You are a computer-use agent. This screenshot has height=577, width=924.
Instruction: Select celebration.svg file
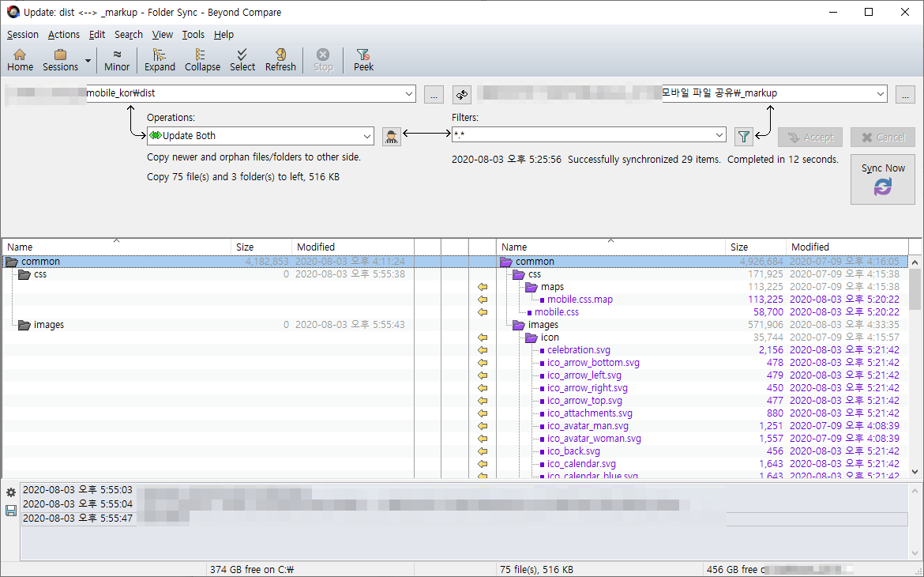[x=579, y=350]
